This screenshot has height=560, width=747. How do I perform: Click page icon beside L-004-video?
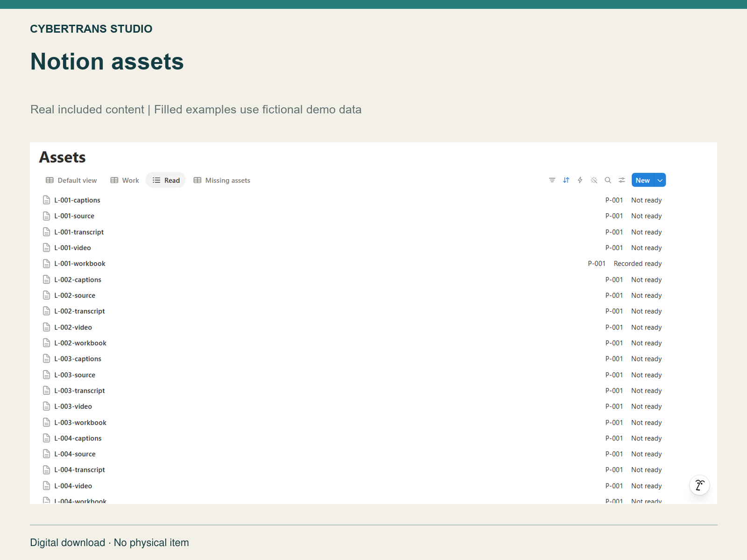pyautogui.click(x=47, y=486)
